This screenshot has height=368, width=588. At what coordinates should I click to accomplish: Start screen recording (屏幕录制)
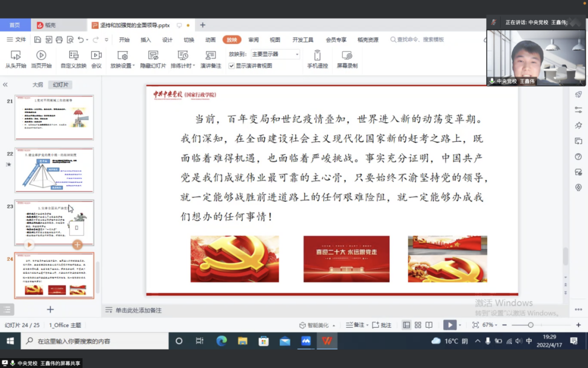point(347,59)
